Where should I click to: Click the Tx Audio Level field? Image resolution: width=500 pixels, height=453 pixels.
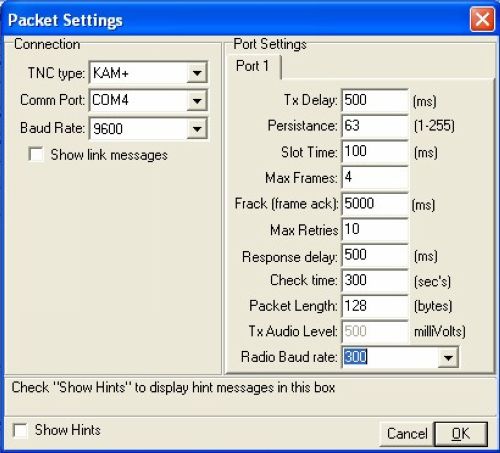pyautogui.click(x=375, y=331)
